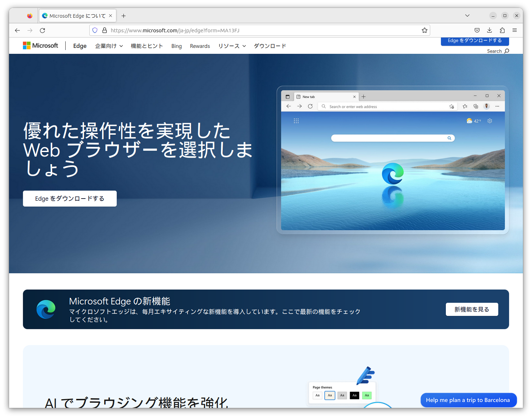Close the Microsoft Edge について tab

pos(111,16)
